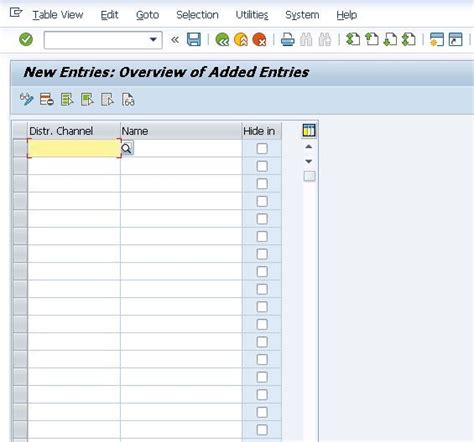Open the Utilities menu

(252, 15)
